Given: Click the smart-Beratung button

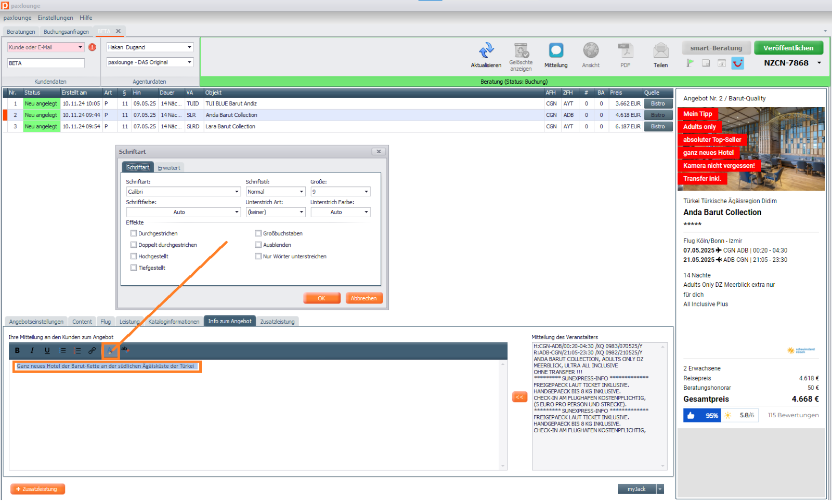Looking at the screenshot, I should point(716,48).
